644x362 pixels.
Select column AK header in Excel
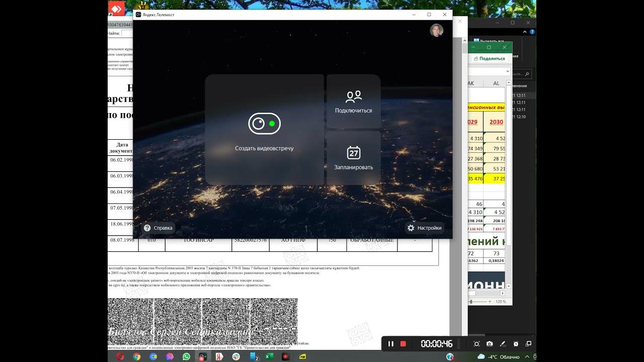coord(475,83)
